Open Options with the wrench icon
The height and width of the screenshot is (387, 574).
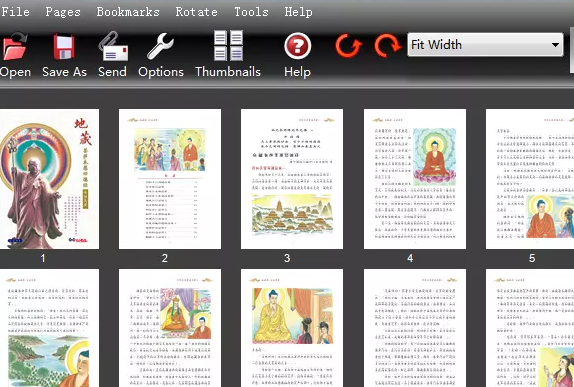coord(160,46)
